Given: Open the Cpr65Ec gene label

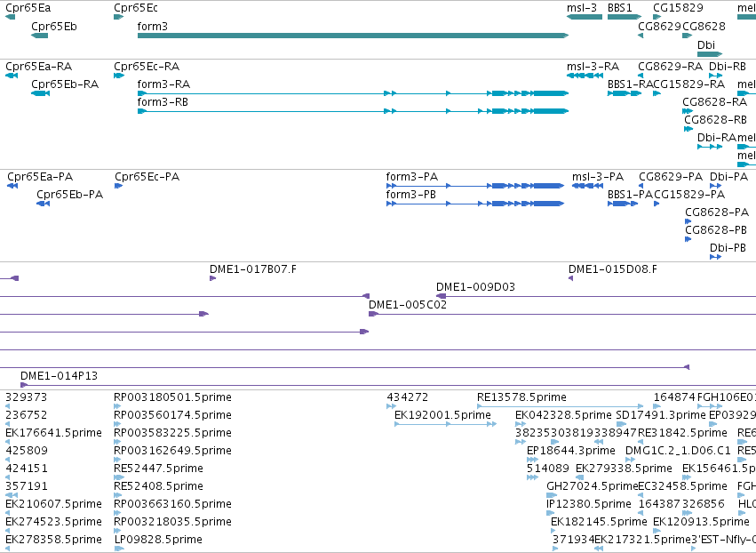Looking at the screenshot, I should tap(136, 8).
